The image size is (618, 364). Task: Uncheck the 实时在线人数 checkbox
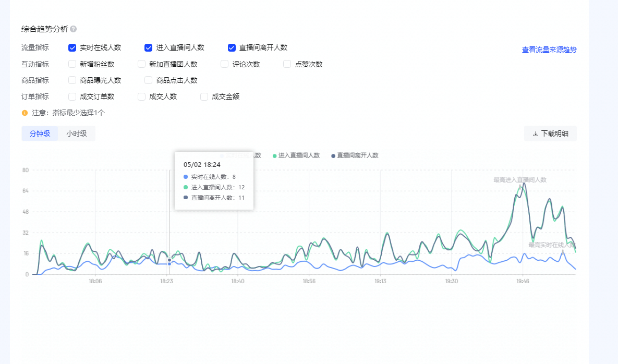[x=71, y=47]
